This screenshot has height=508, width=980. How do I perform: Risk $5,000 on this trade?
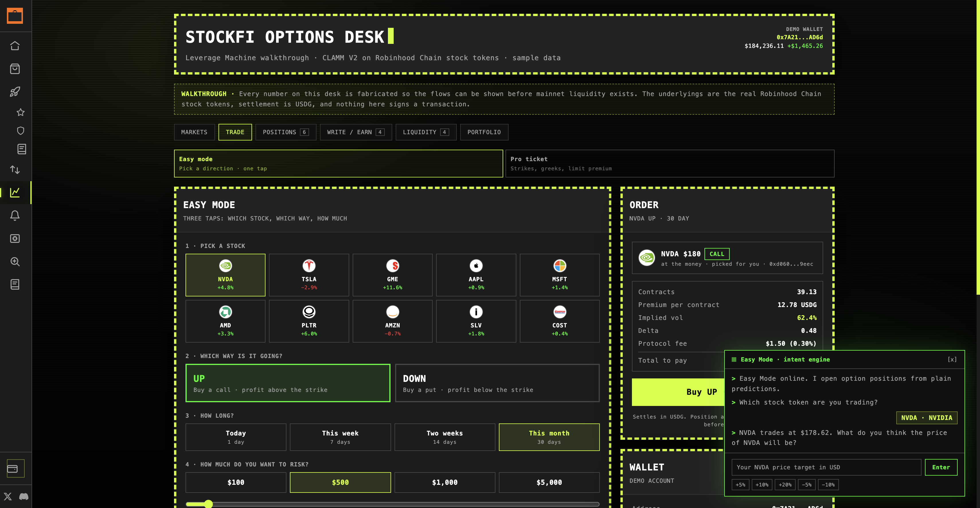549,482
